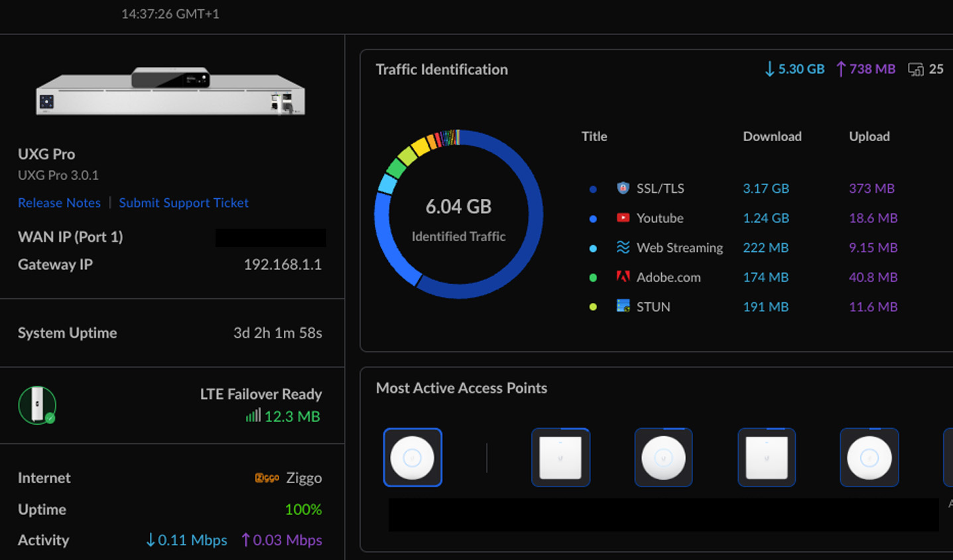Click the 0.03 Mbps upload activity
The width and height of the screenshot is (953, 560).
tap(282, 540)
